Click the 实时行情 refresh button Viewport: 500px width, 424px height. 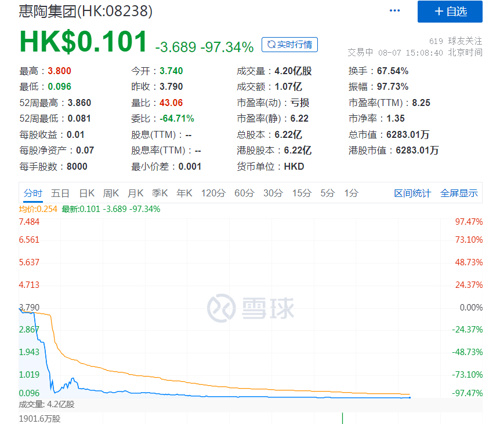click(289, 45)
